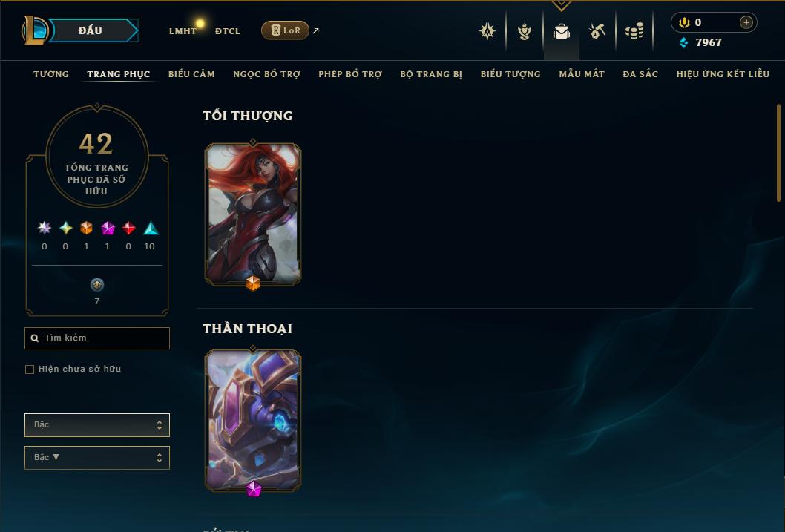Click the plus icon to buy RP
The height and width of the screenshot is (532, 785).
click(746, 22)
